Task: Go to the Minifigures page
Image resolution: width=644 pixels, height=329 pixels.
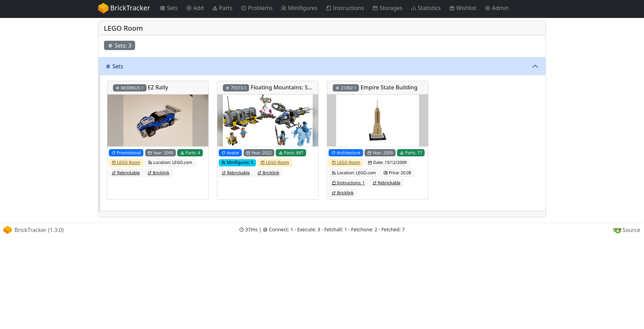Action: (299, 8)
